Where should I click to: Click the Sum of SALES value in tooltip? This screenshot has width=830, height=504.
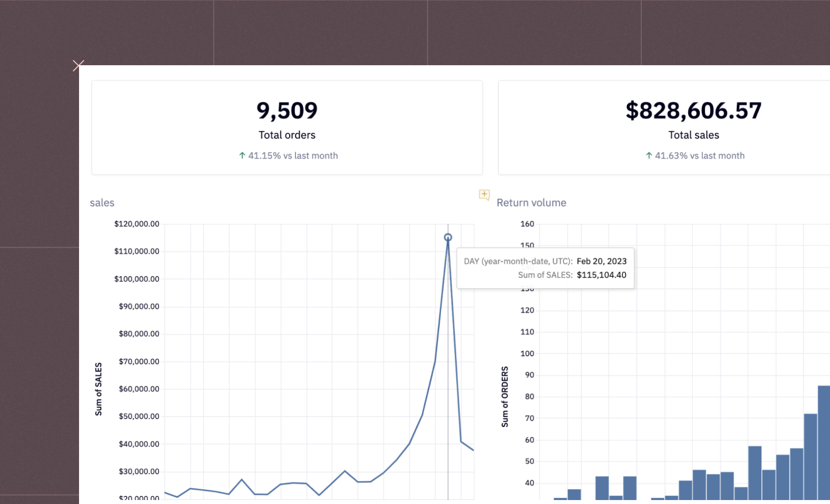coord(602,275)
